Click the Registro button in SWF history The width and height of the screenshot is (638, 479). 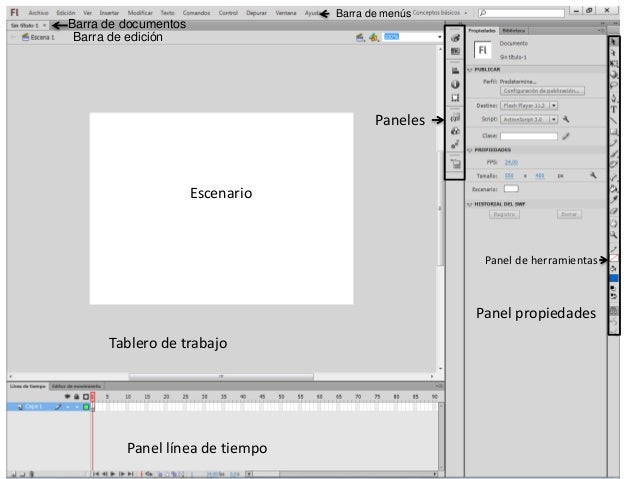pyautogui.click(x=505, y=214)
